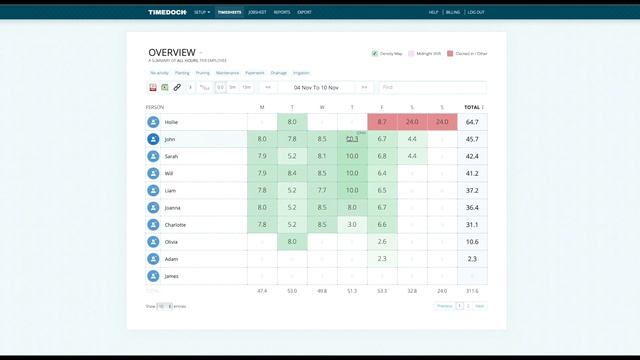Image resolution: width=640 pixels, height=360 pixels.
Task: Click the Find search field
Action: (433, 87)
